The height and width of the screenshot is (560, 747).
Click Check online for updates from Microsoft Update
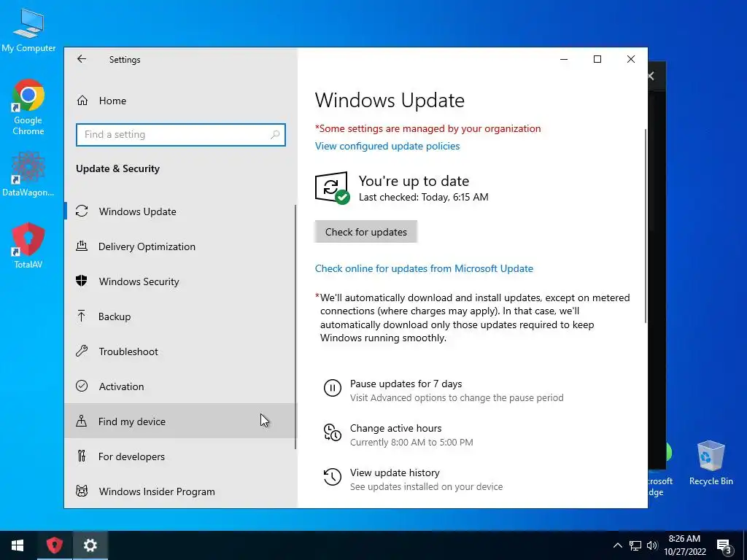point(424,268)
